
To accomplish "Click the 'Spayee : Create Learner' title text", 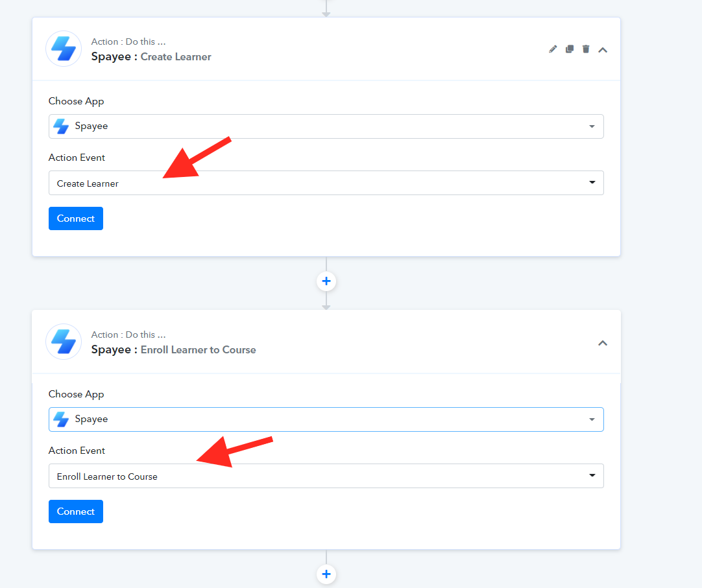I will click(151, 57).
